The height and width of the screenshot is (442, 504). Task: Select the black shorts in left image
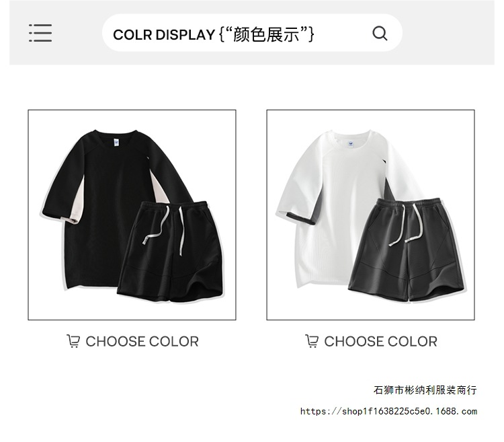pyautogui.click(x=171, y=252)
